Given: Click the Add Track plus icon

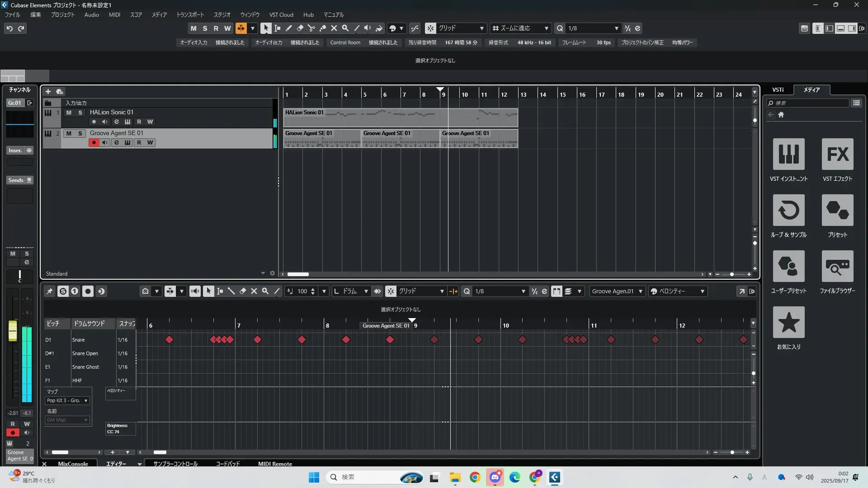Looking at the screenshot, I should click(x=48, y=91).
